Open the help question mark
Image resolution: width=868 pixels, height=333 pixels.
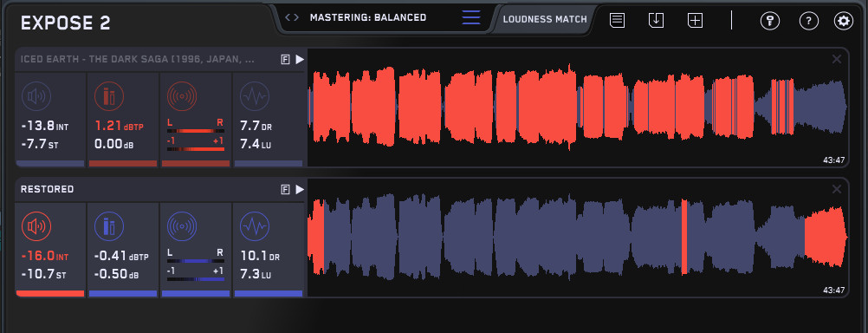coord(809,21)
